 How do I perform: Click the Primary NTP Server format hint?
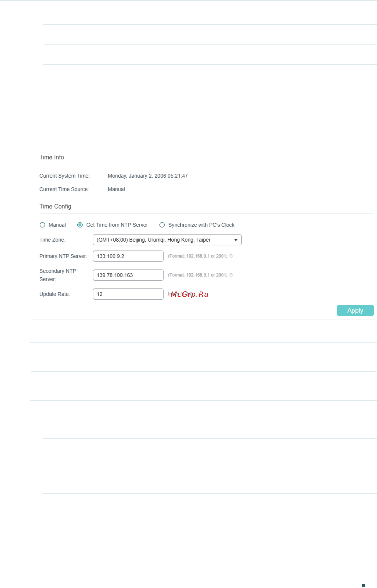200,256
